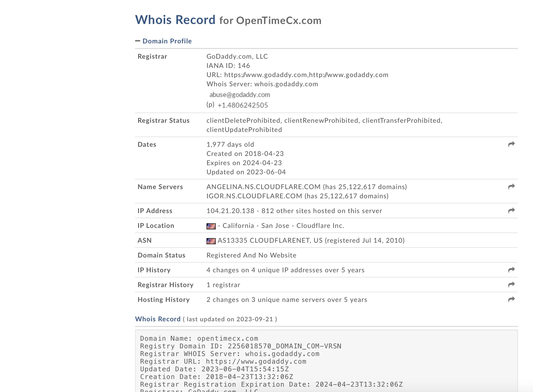Click the Hosting History row label
This screenshot has height=392, width=533.
click(x=163, y=300)
